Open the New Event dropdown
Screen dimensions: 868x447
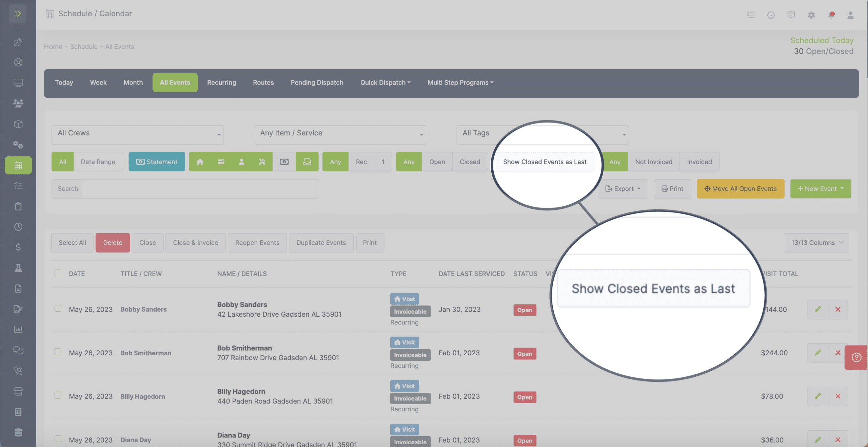pyautogui.click(x=821, y=189)
